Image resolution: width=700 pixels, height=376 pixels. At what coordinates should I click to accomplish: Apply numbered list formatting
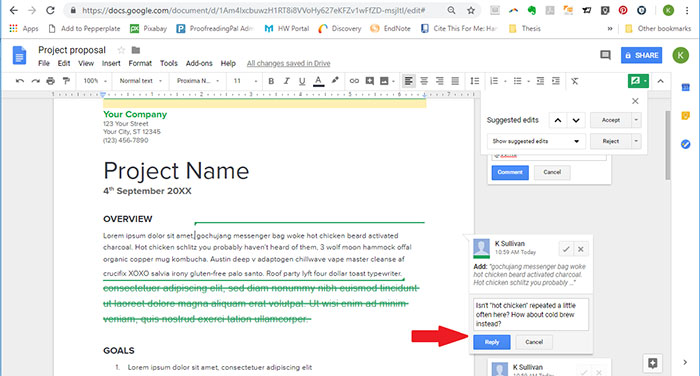point(494,81)
